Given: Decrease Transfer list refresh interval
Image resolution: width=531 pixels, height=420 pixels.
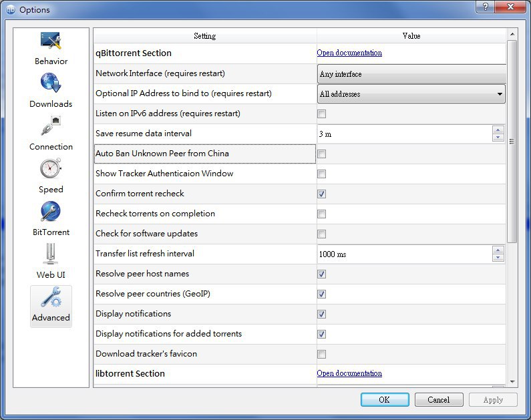Looking at the screenshot, I should pyautogui.click(x=498, y=258).
